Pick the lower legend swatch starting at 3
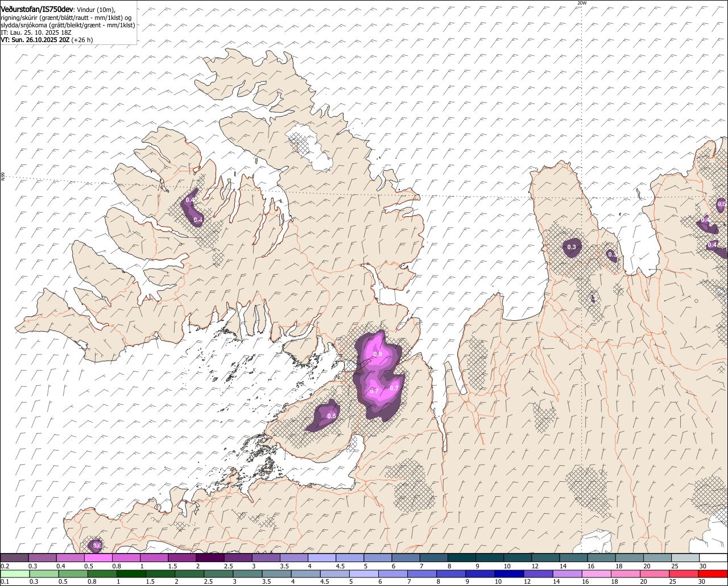The height and width of the screenshot is (586, 728). (247, 574)
